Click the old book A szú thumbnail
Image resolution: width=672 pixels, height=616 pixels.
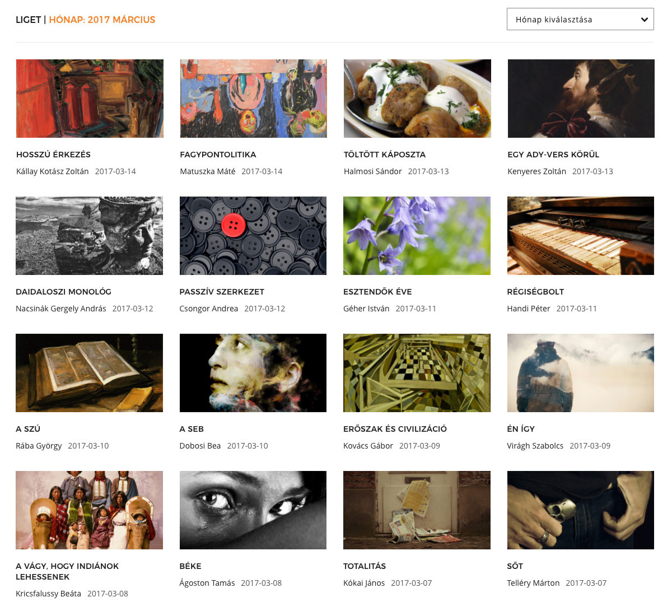point(89,373)
